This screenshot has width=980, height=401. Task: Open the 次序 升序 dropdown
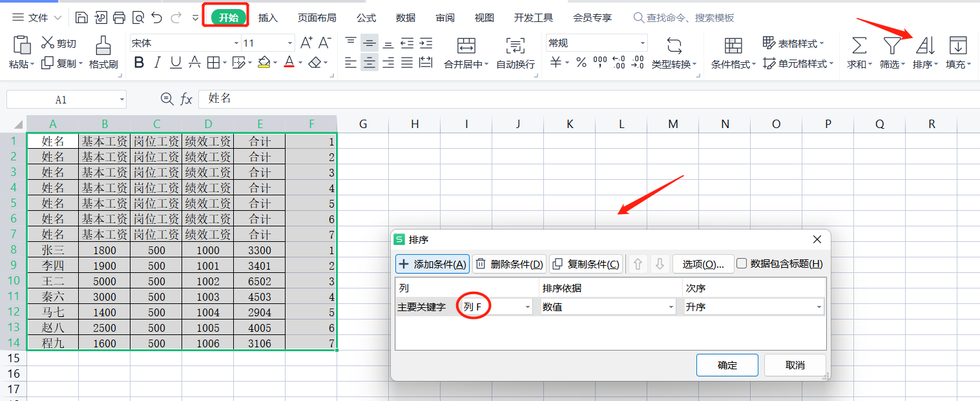tap(754, 307)
